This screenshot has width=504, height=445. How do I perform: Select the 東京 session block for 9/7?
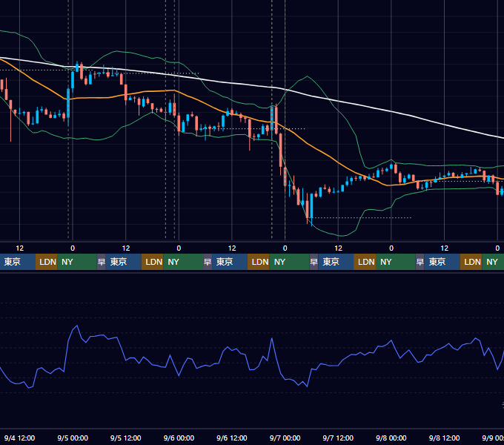tap(336, 262)
